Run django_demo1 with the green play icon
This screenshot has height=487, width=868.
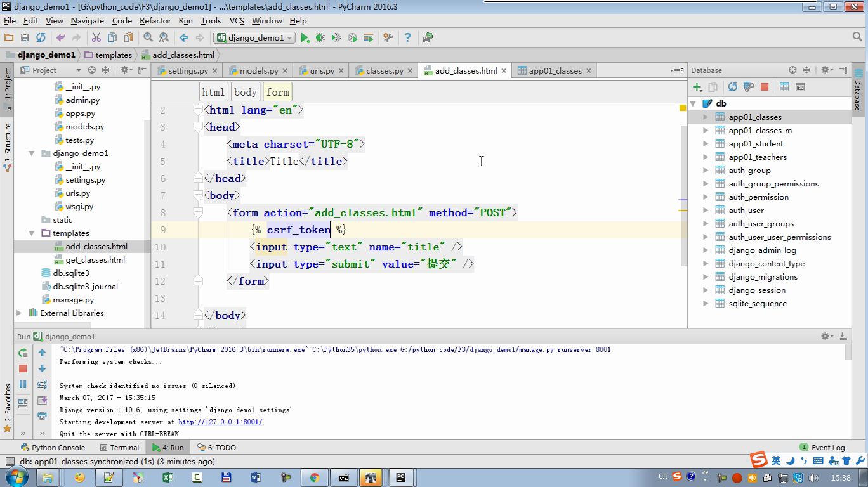click(x=305, y=38)
